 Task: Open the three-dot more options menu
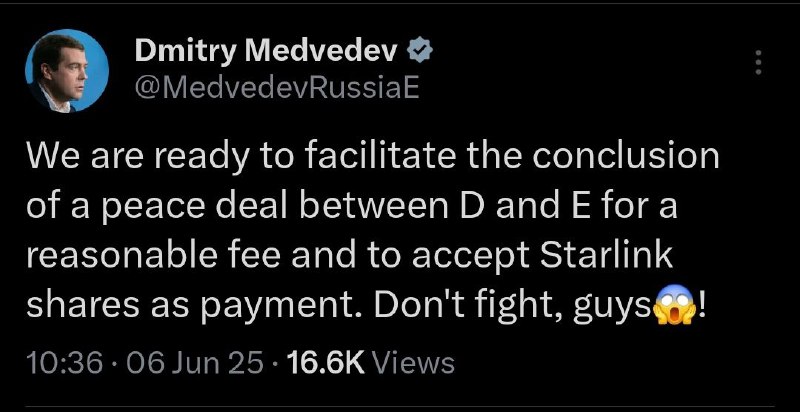point(759,63)
